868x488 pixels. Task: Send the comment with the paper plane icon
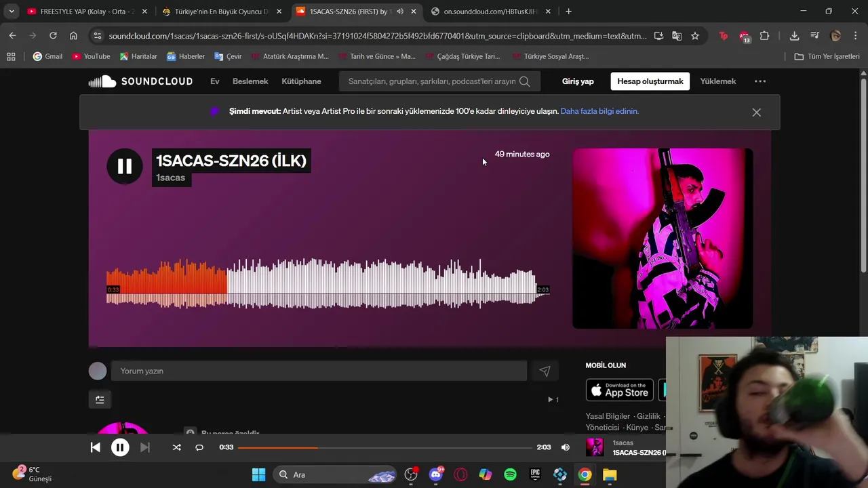[545, 371]
